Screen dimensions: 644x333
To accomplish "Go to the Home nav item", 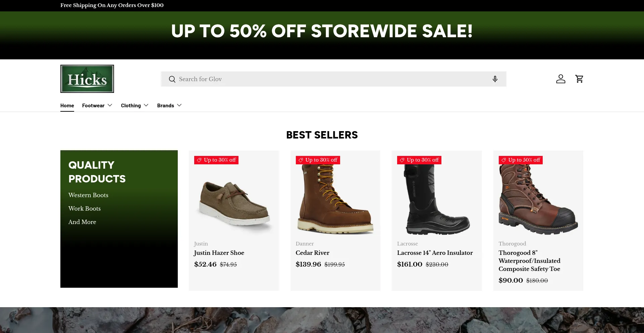I will [67, 106].
